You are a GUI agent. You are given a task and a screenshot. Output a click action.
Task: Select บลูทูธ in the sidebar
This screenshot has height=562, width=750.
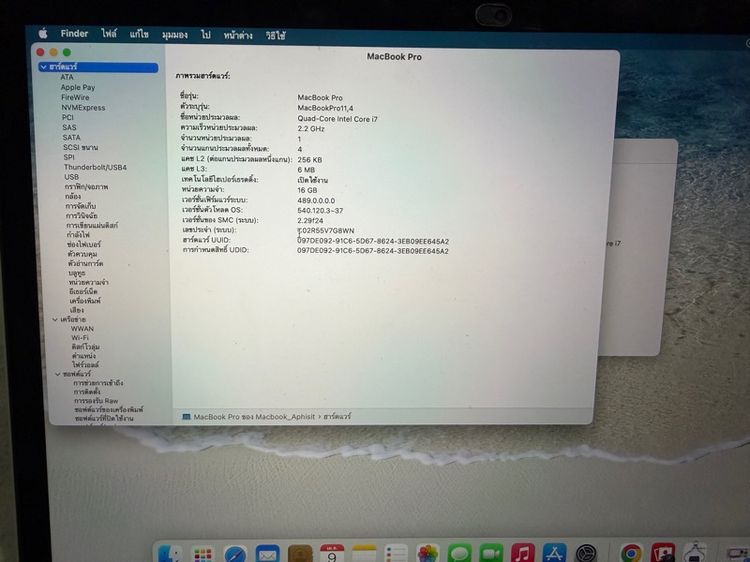(77, 273)
